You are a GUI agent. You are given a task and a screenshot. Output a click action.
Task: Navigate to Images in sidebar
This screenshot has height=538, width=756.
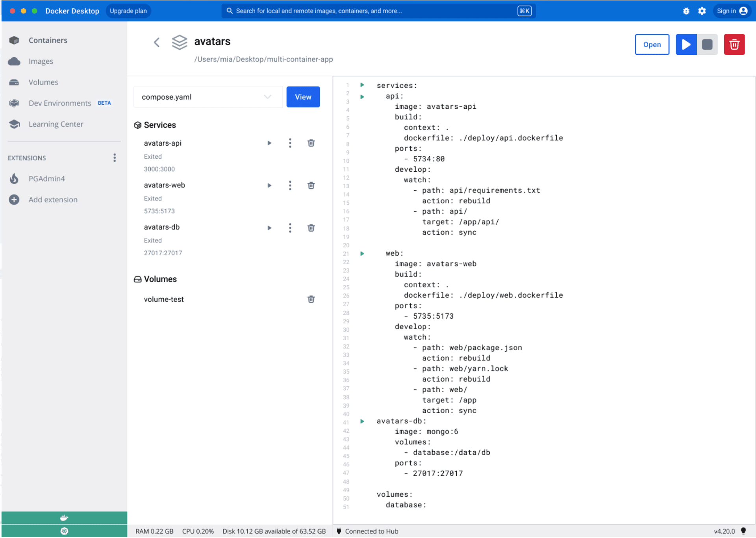tap(41, 61)
